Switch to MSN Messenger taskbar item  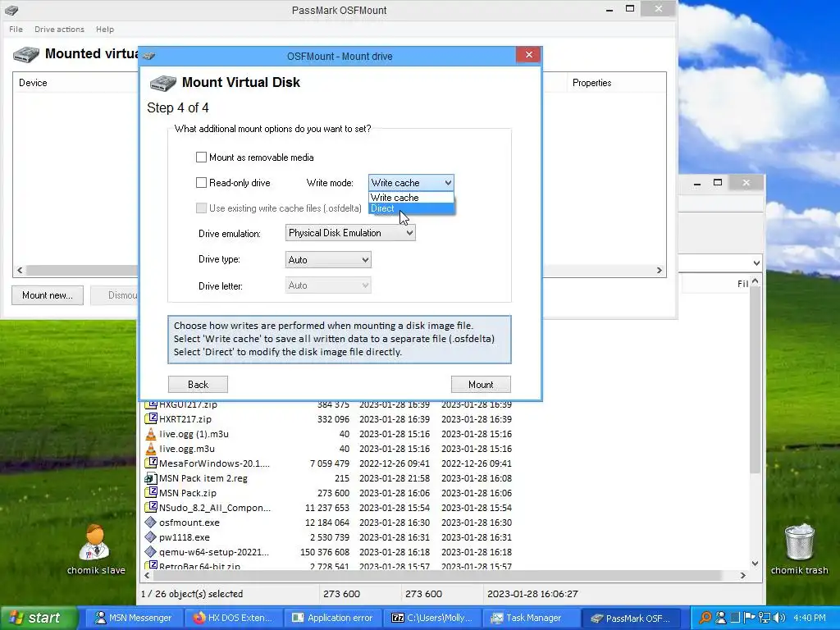pos(133,618)
